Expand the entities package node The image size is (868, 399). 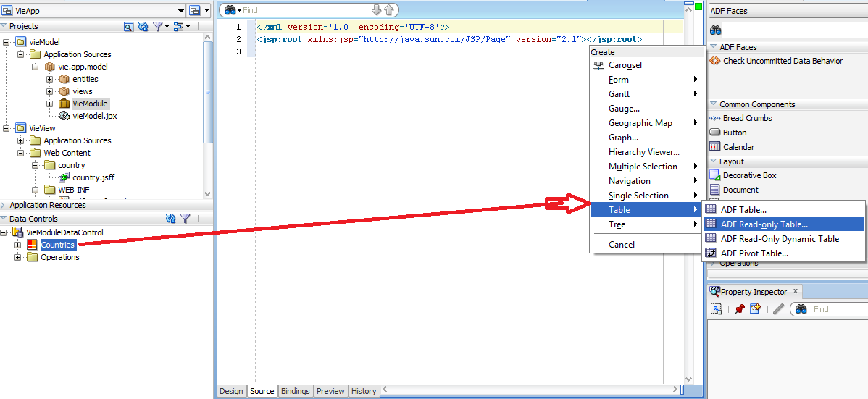pos(49,79)
